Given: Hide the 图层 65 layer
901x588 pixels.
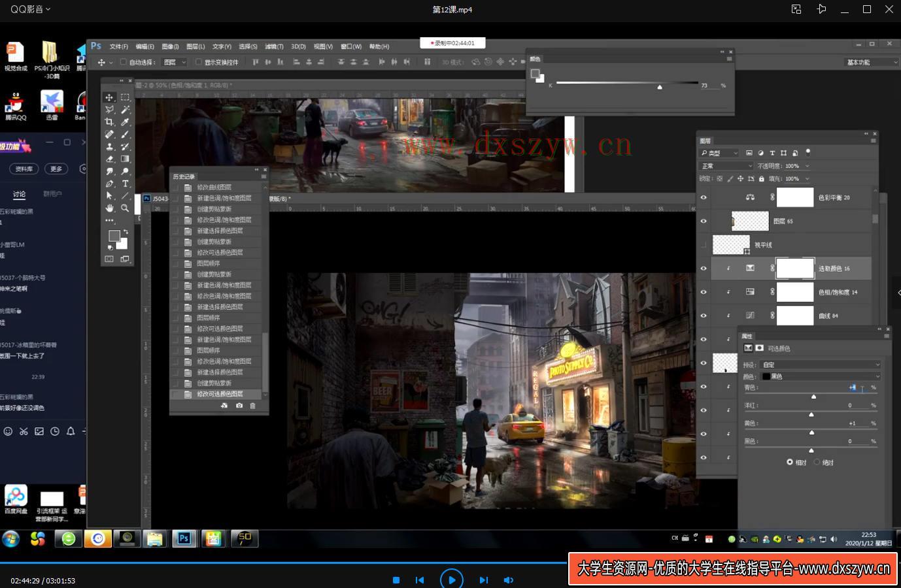Looking at the screenshot, I should click(x=704, y=221).
